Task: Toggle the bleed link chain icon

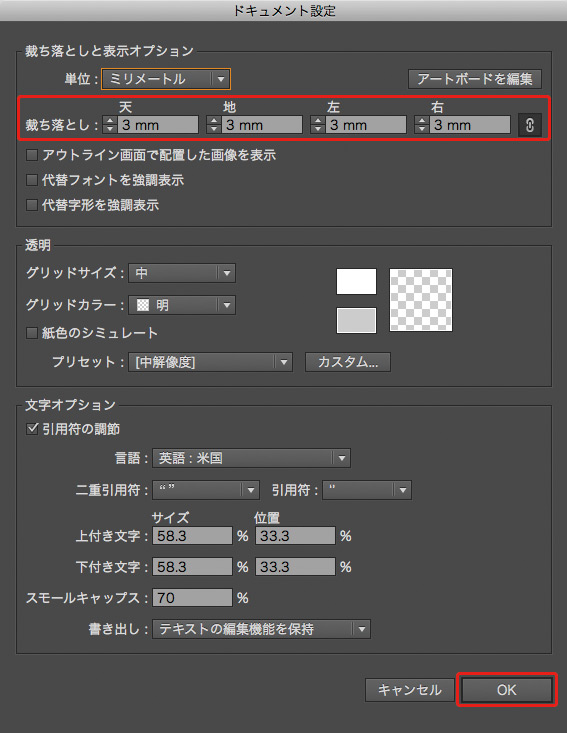Action: (x=530, y=125)
